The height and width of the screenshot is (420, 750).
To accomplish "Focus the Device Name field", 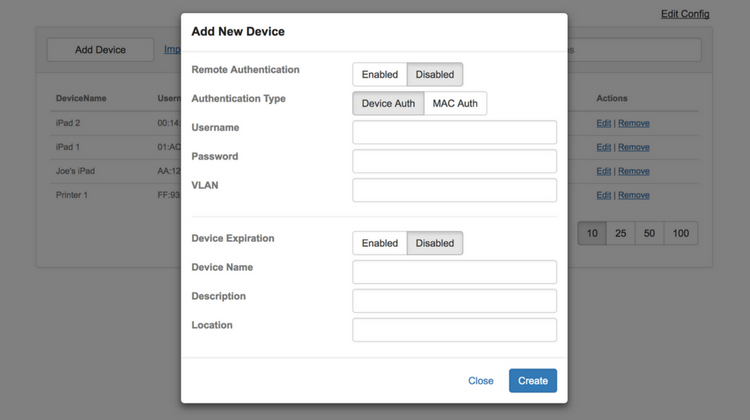I will pos(454,272).
